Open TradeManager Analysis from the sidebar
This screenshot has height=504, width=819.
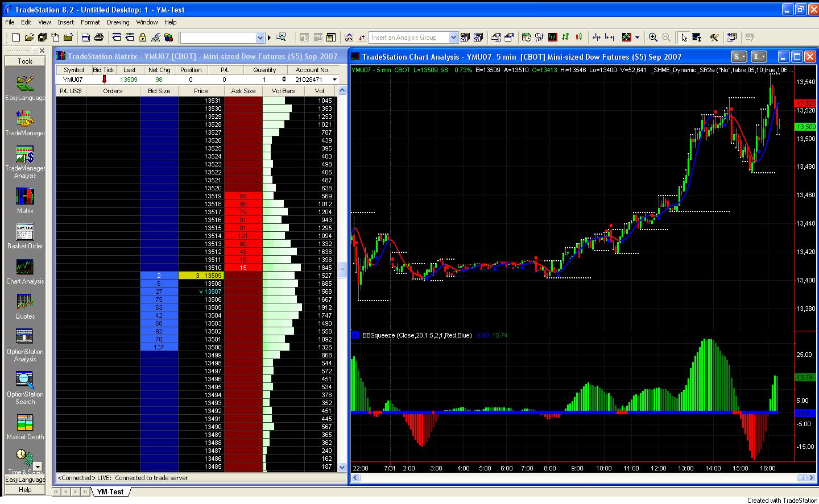(x=25, y=162)
